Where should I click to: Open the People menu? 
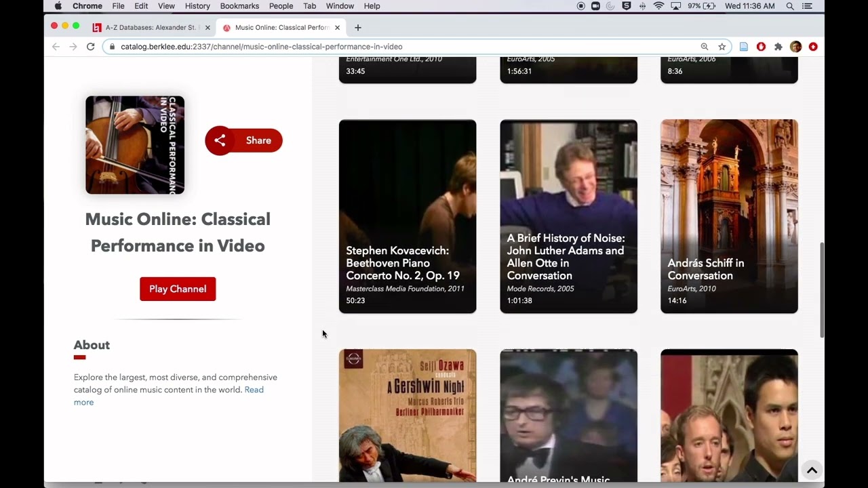point(281,6)
